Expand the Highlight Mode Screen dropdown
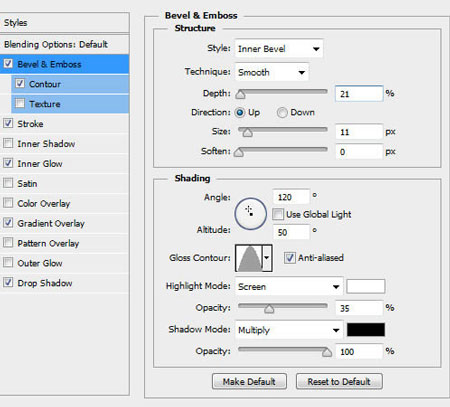 point(289,286)
